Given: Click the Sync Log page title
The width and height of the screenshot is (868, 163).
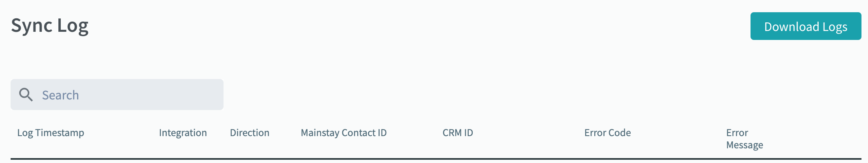Looking at the screenshot, I should coord(50,26).
